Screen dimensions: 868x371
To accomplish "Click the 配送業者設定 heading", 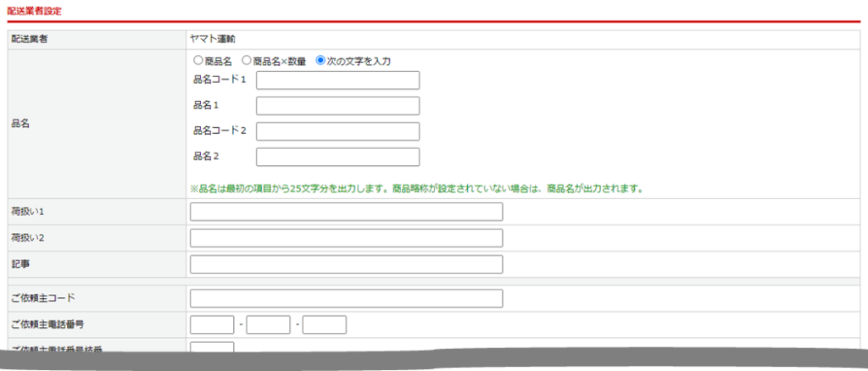I will (34, 10).
